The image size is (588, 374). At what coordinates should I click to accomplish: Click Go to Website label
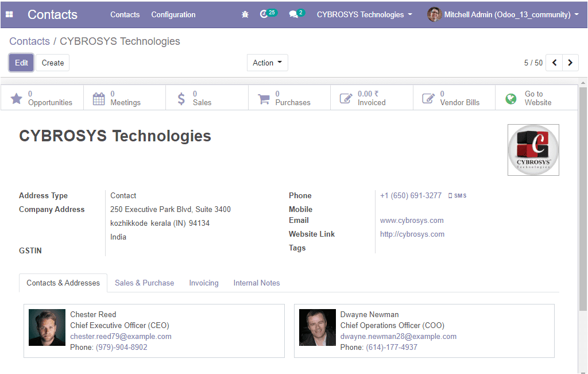point(537,98)
